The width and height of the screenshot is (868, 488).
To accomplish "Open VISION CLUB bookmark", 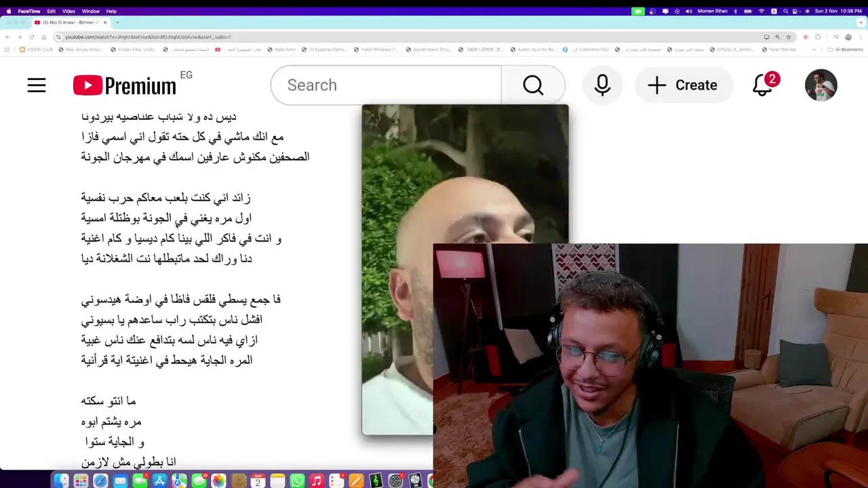I will 36,49.
